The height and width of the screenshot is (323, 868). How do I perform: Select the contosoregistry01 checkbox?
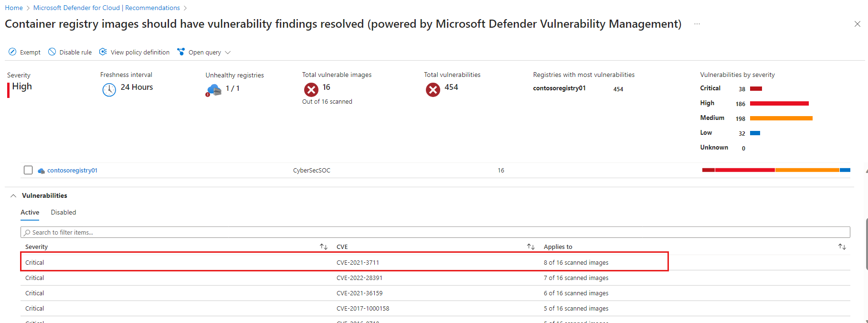(x=28, y=170)
